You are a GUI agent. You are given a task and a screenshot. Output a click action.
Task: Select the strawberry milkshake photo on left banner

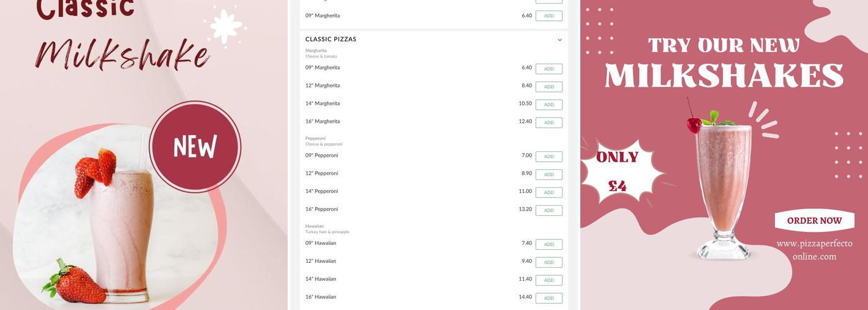pyautogui.click(x=118, y=223)
